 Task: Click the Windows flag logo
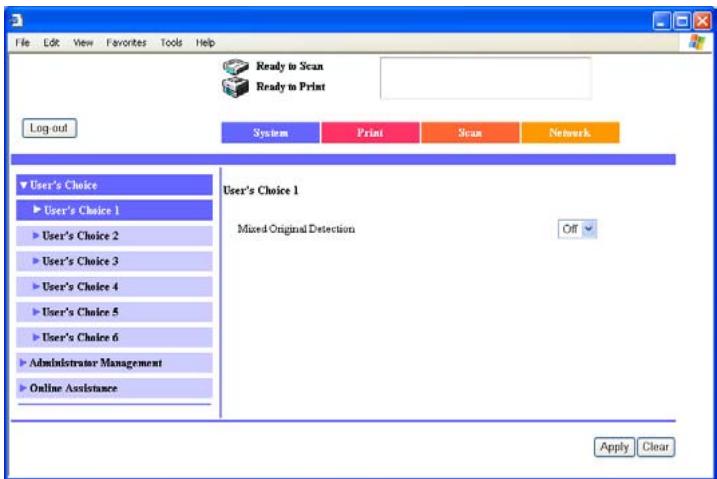[x=697, y=42]
